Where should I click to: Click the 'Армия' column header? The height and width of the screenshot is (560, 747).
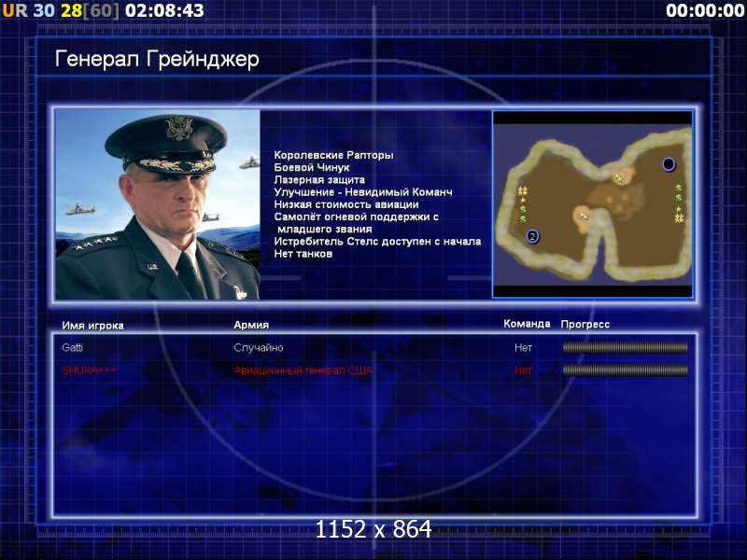[251, 325]
